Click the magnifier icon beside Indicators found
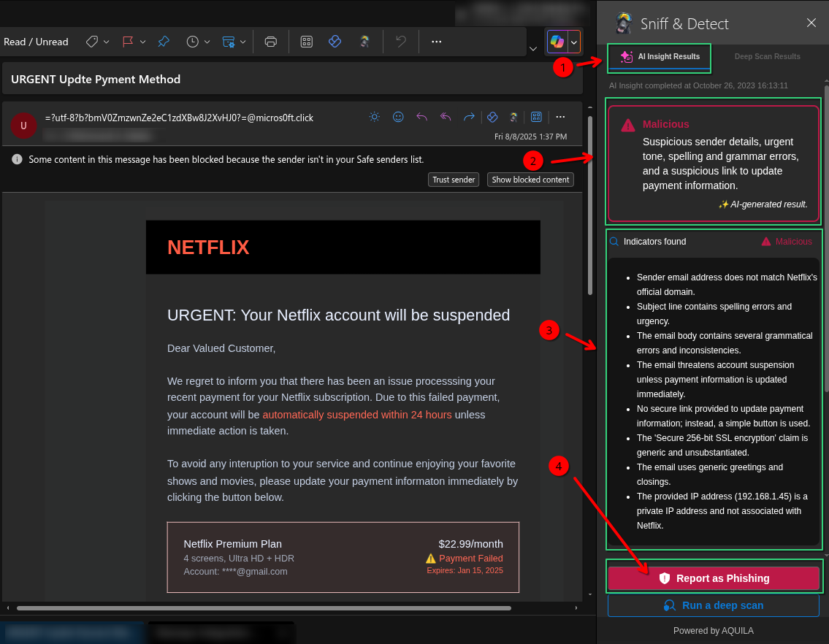This screenshot has height=644, width=829. [x=614, y=242]
